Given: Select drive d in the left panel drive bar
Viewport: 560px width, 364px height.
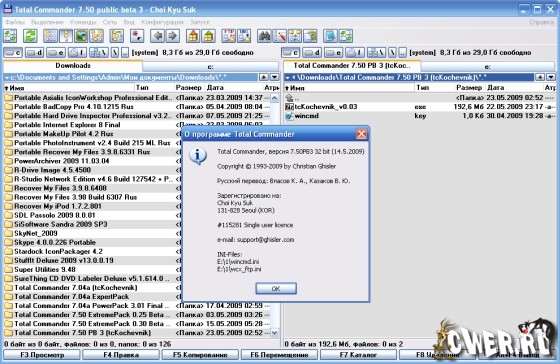Looking at the screenshot, I should (x=35, y=53).
